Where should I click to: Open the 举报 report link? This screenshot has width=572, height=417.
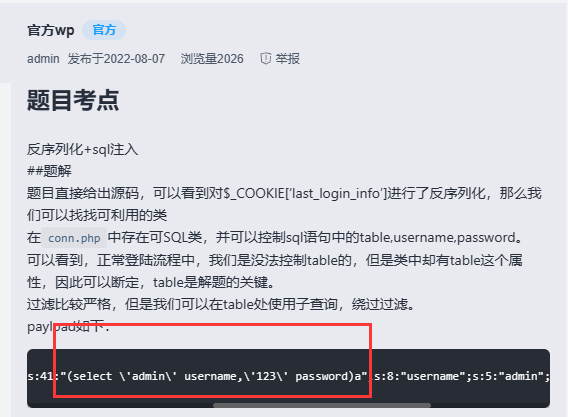(287, 58)
